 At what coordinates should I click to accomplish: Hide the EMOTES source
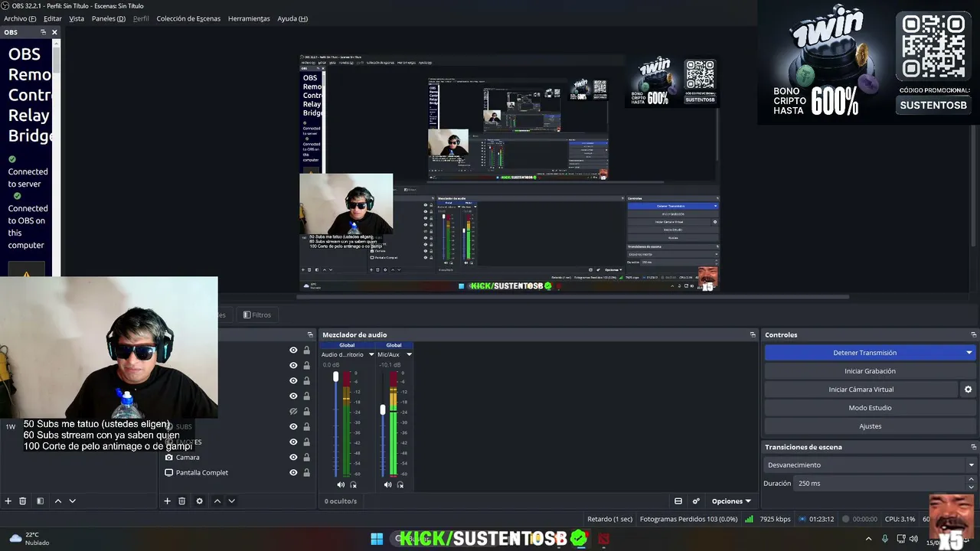(x=293, y=442)
